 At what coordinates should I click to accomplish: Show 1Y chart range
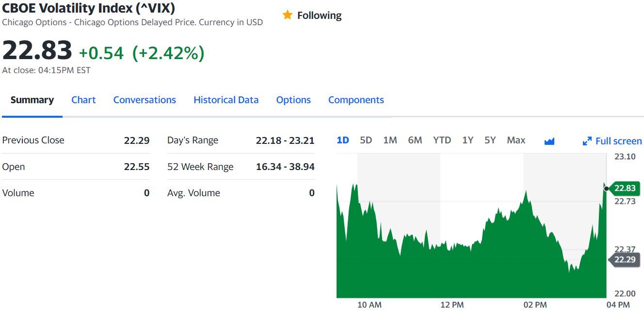[x=467, y=140]
